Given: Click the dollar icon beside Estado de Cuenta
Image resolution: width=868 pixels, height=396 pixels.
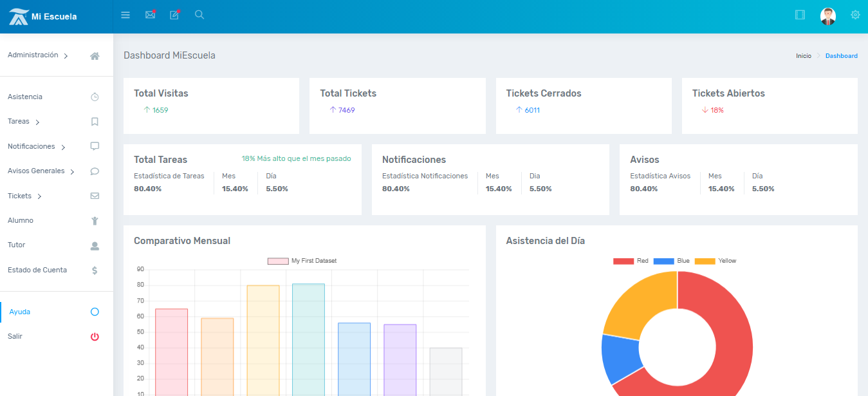Looking at the screenshot, I should click(x=95, y=270).
